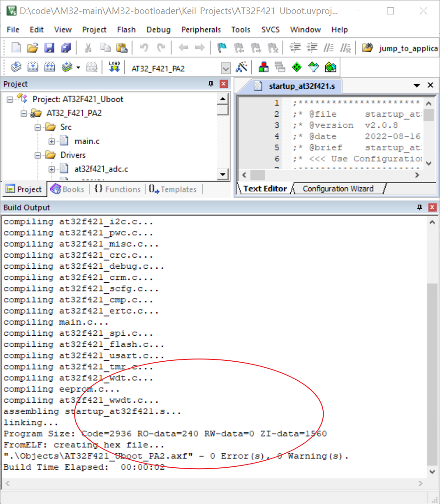Copy selection with the Copy icon
This screenshot has width=440, height=504.
point(105,48)
